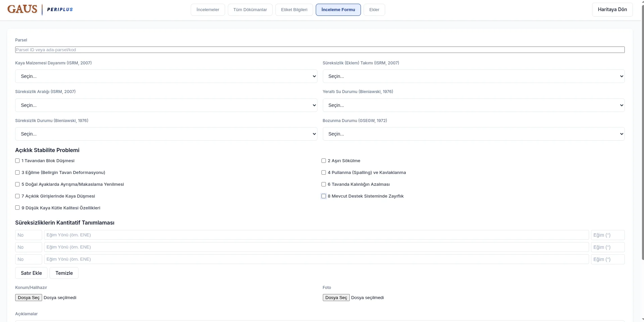
Task: Tick 6 Tavanda Kalınlığın Azalması
Action: pos(324,184)
